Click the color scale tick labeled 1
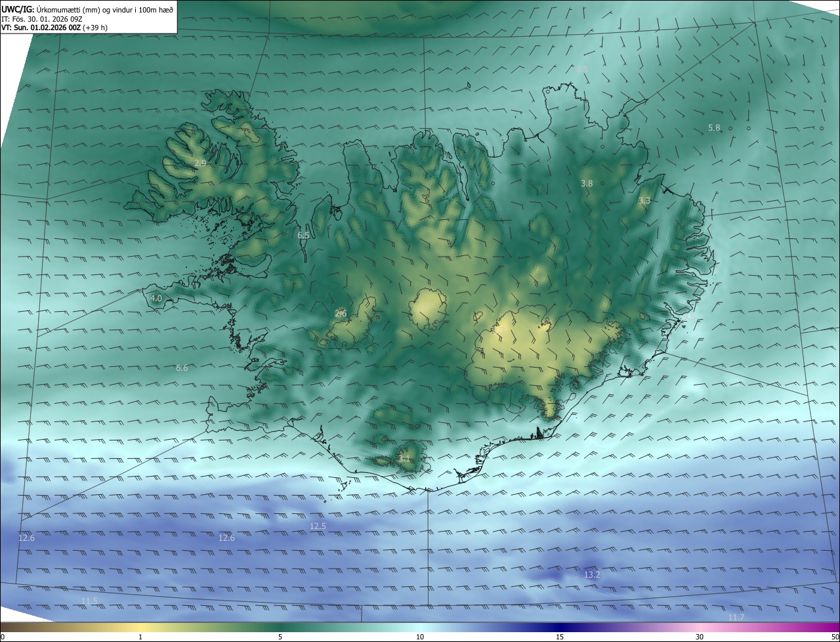Screen dimensions: 840x642 [140, 637]
